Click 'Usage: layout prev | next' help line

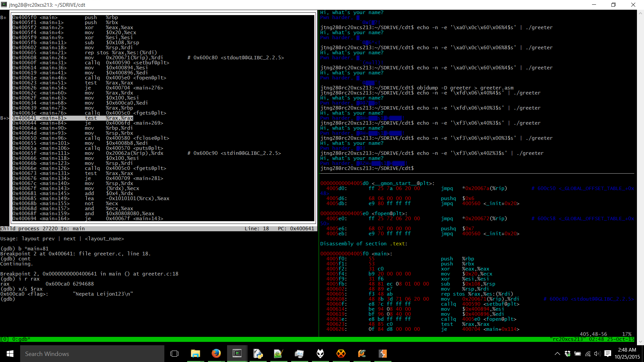(62, 239)
